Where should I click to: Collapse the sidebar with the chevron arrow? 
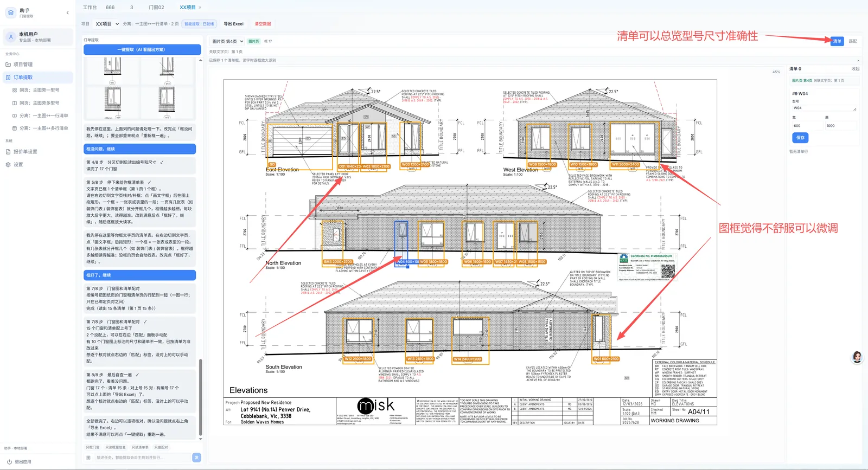pos(68,12)
